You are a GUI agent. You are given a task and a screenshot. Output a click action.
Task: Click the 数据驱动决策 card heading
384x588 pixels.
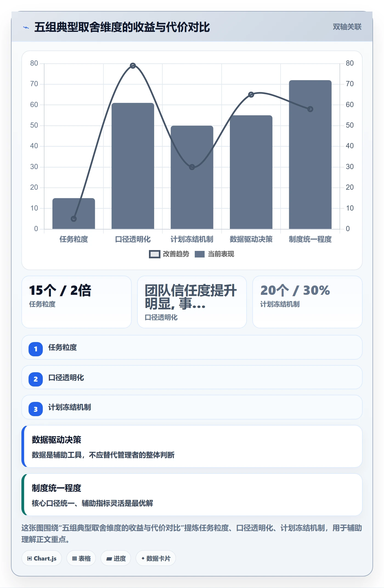point(57,439)
